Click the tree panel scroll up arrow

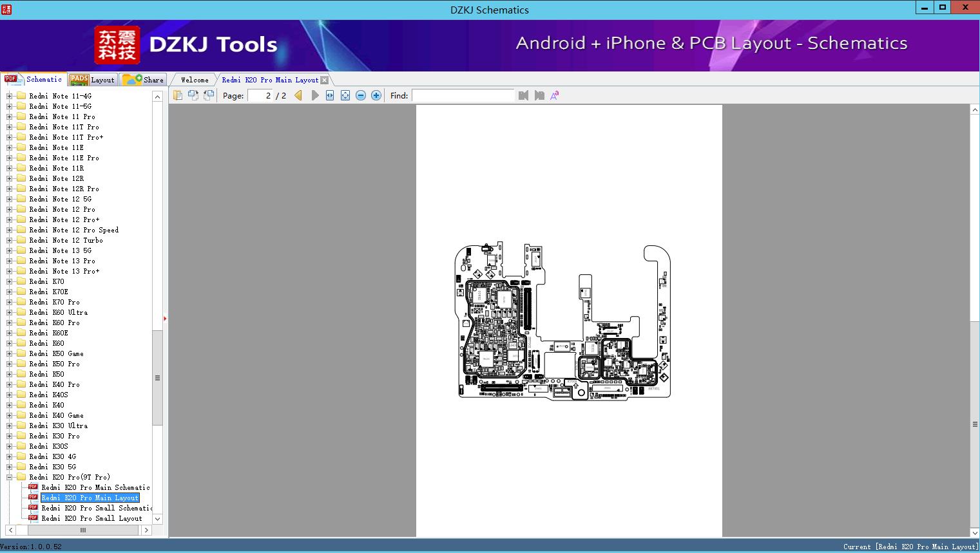coord(157,97)
